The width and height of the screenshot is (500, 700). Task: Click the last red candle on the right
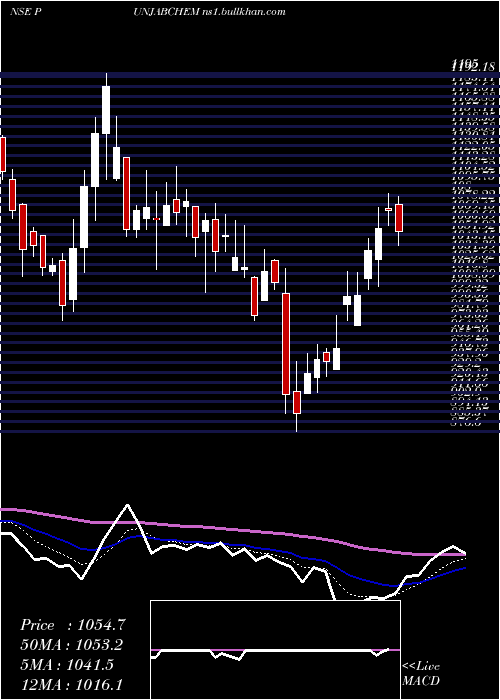click(x=399, y=218)
